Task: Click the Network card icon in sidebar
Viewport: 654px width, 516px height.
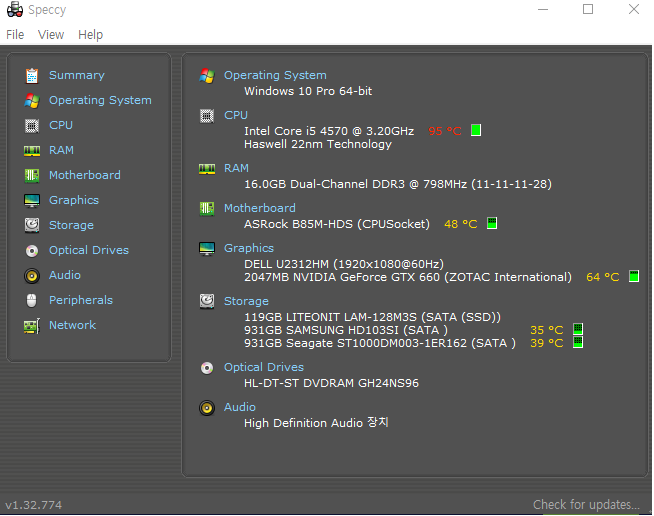Action: point(32,326)
